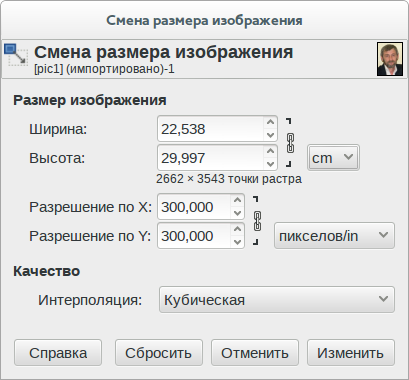Click the text 2662 × 3543 точки растра
The width and height of the screenshot is (409, 380).
[x=229, y=179]
